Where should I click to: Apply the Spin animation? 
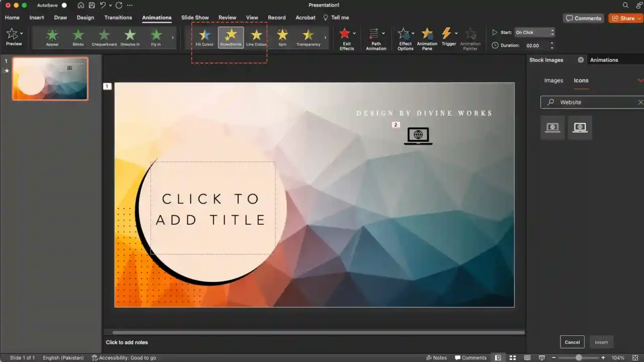(x=282, y=35)
